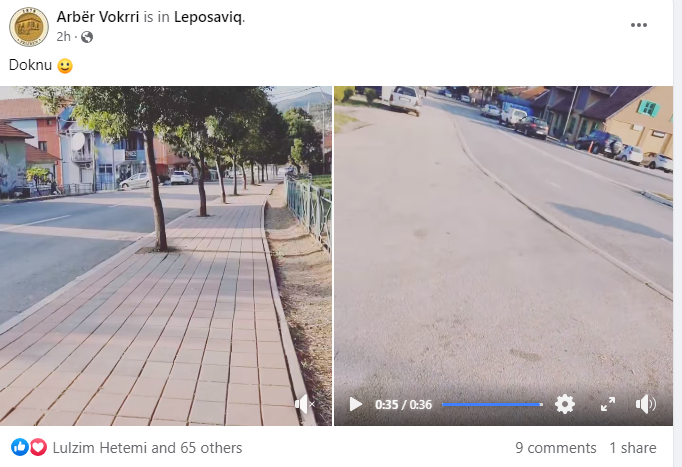Open the like reaction icon

pyautogui.click(x=20, y=447)
